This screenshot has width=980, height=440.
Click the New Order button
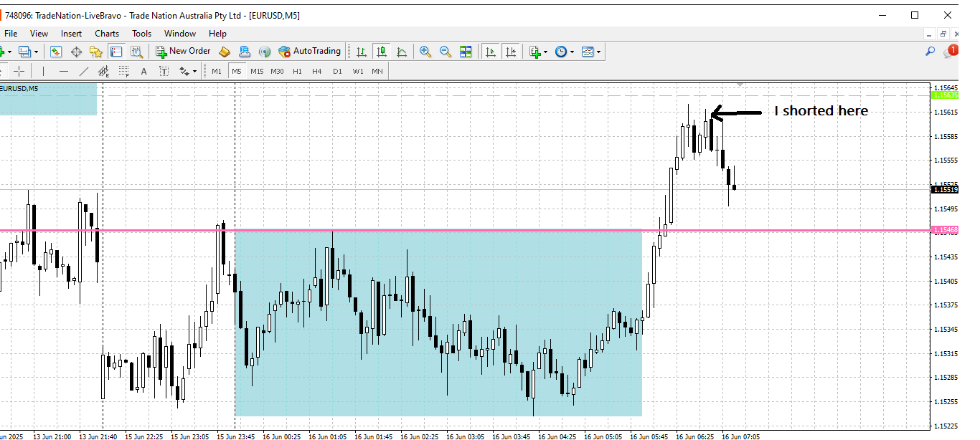(x=182, y=52)
